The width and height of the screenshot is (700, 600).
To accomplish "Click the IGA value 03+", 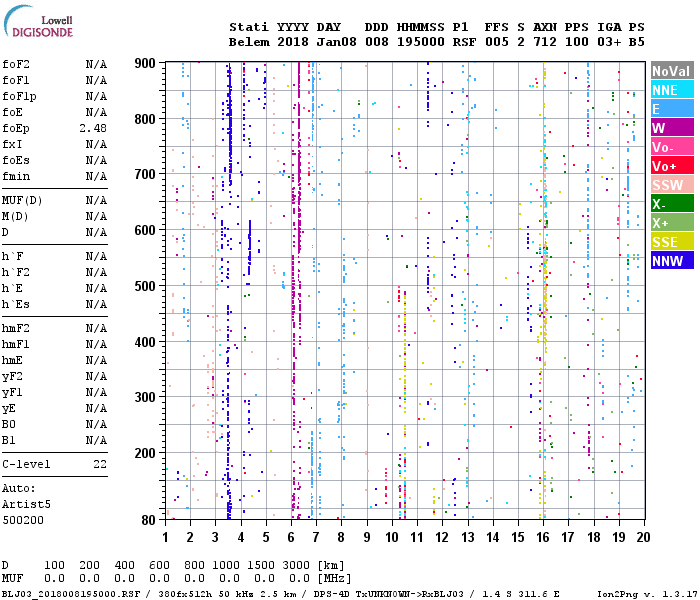I will point(609,42).
